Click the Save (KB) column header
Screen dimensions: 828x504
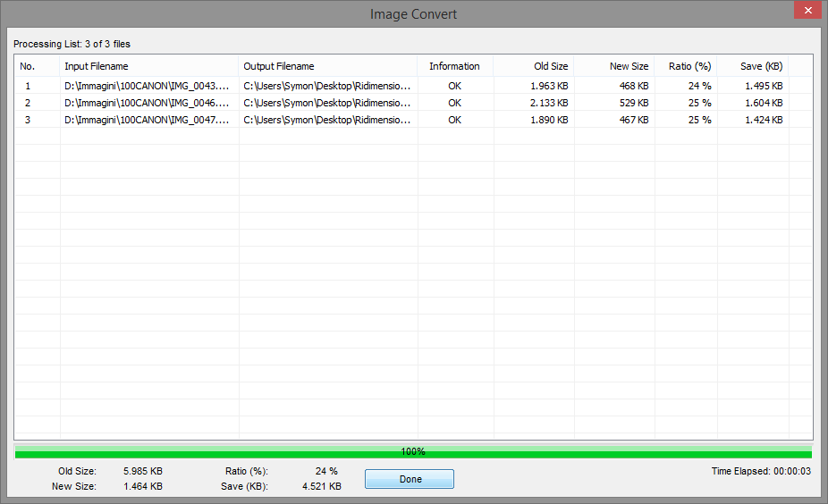753,66
